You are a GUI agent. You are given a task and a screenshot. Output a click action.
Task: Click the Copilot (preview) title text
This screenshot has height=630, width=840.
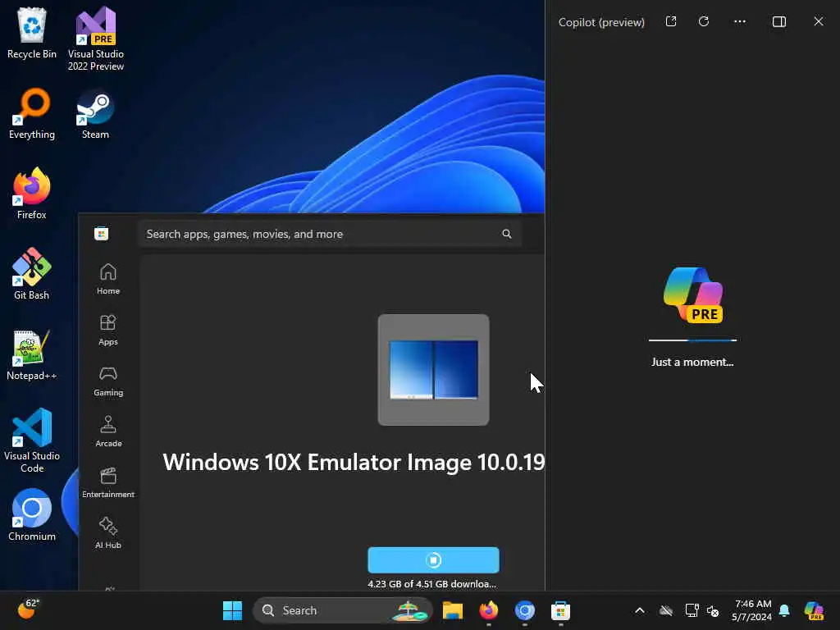coord(601,22)
